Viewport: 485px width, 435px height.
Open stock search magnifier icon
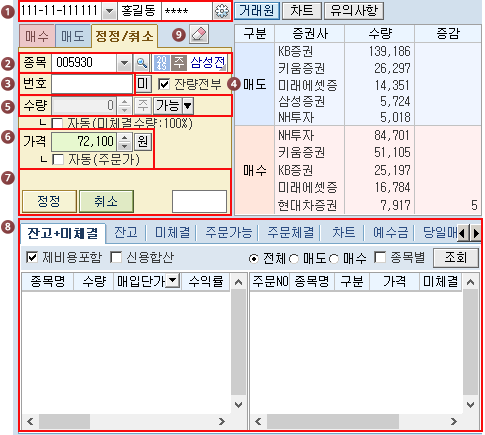[142, 63]
